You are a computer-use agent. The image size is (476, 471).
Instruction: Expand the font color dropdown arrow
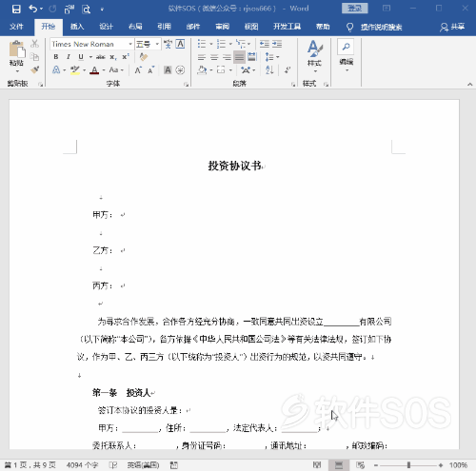tap(104, 70)
